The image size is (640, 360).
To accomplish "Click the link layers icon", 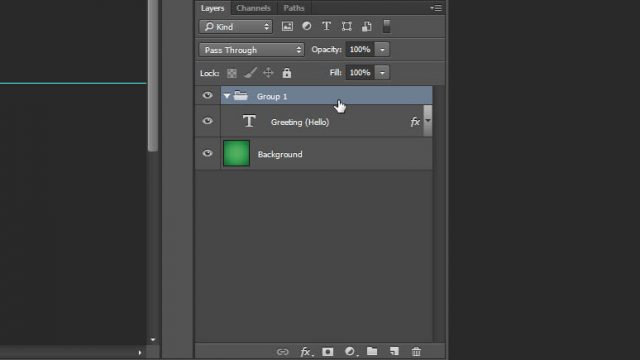I will click(x=282, y=351).
